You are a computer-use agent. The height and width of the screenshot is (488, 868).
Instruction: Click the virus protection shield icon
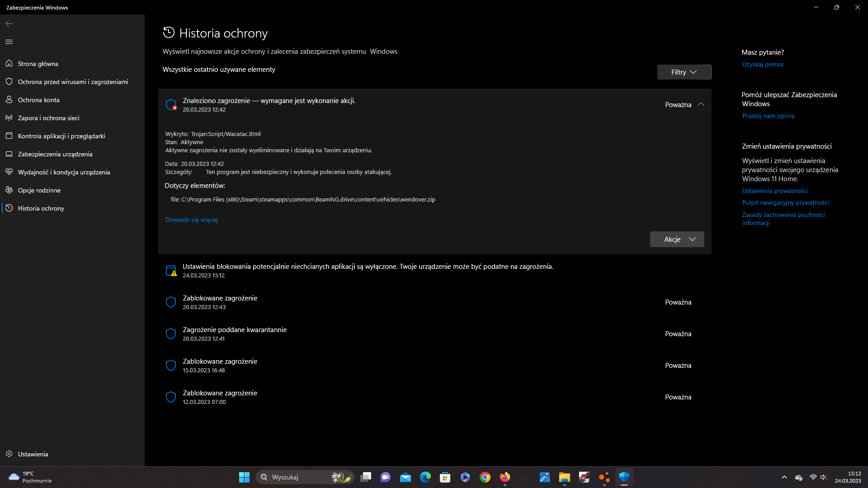click(x=9, y=81)
